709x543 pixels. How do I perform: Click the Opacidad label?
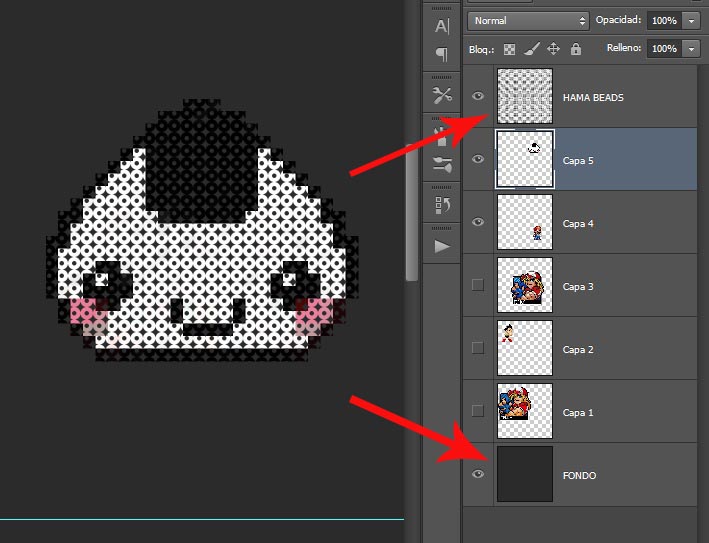point(618,20)
